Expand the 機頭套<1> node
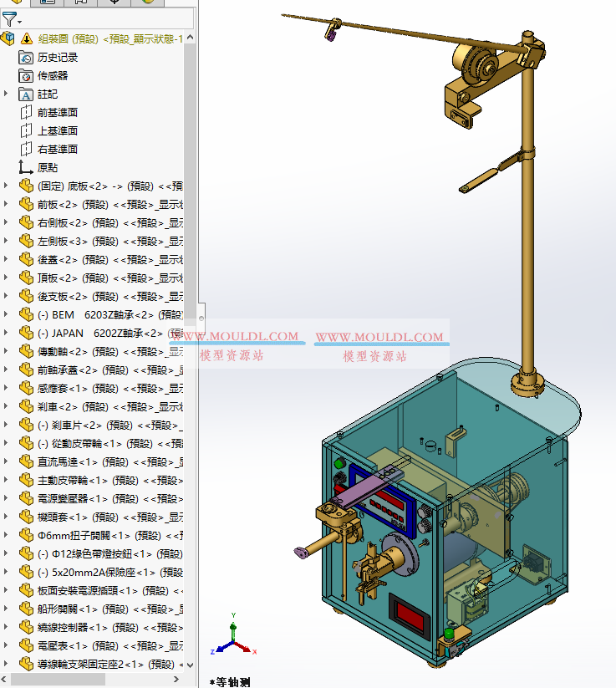 click(6, 517)
